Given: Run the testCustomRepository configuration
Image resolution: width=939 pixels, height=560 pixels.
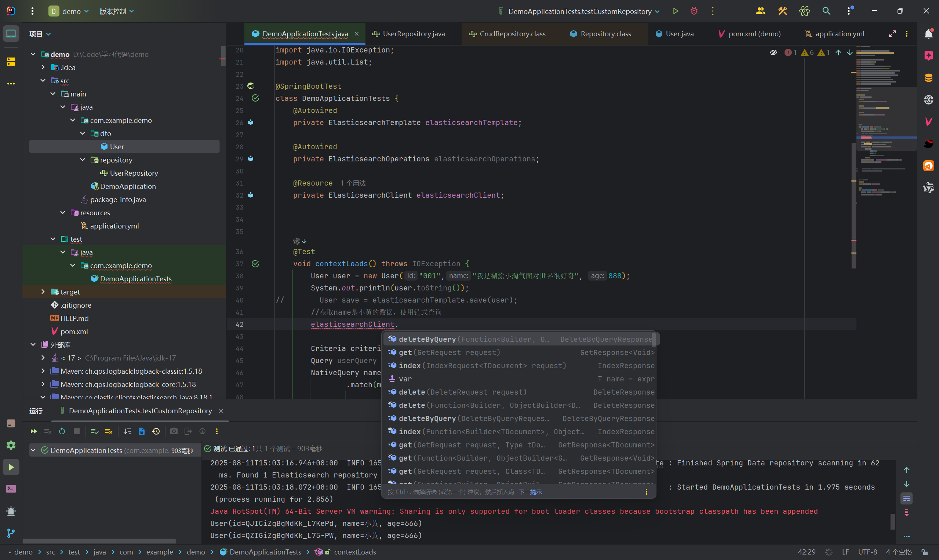Looking at the screenshot, I should [676, 11].
